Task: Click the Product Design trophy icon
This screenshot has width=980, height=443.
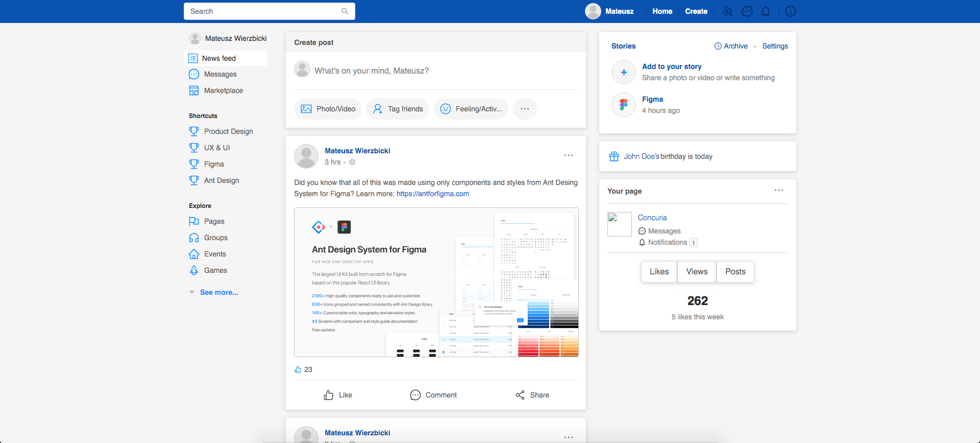Action: (194, 131)
